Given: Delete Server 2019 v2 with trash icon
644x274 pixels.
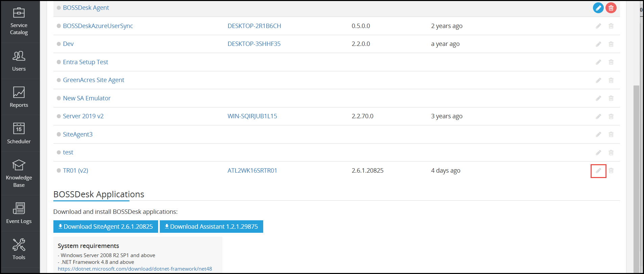Looking at the screenshot, I should click(611, 116).
